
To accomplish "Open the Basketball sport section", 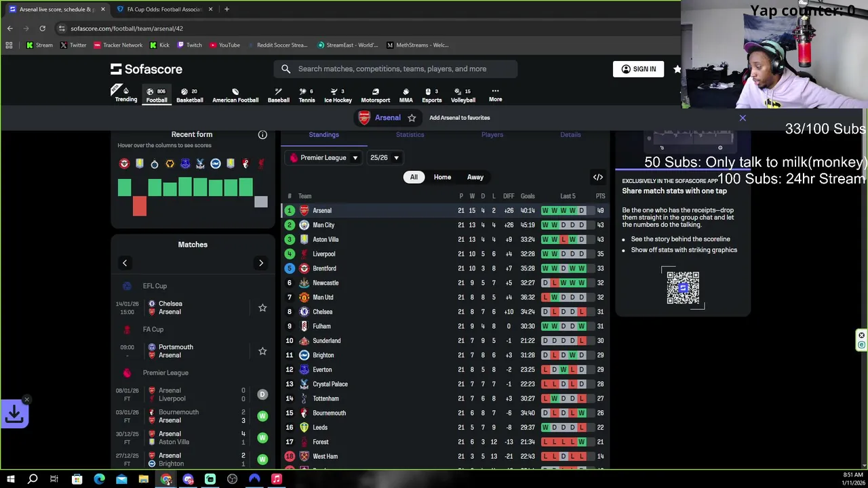I will [190, 95].
